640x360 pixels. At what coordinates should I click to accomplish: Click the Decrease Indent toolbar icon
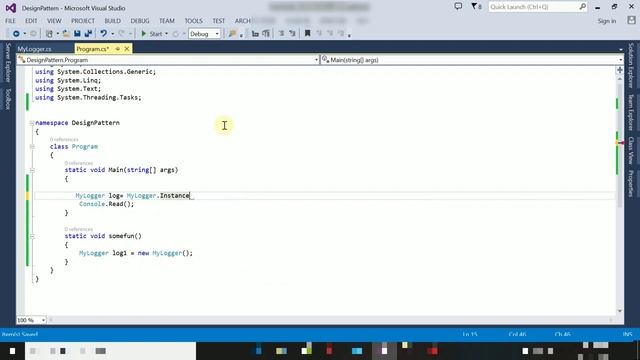[x=281, y=34]
